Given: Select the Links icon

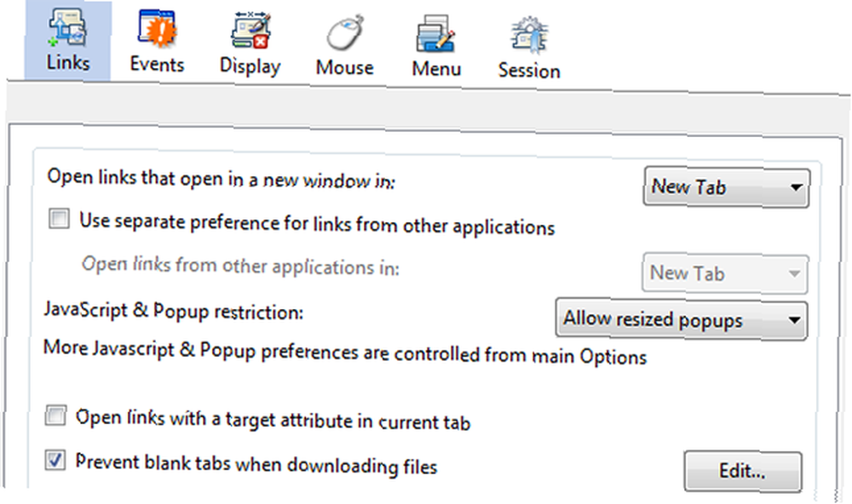Looking at the screenshot, I should tap(67, 27).
